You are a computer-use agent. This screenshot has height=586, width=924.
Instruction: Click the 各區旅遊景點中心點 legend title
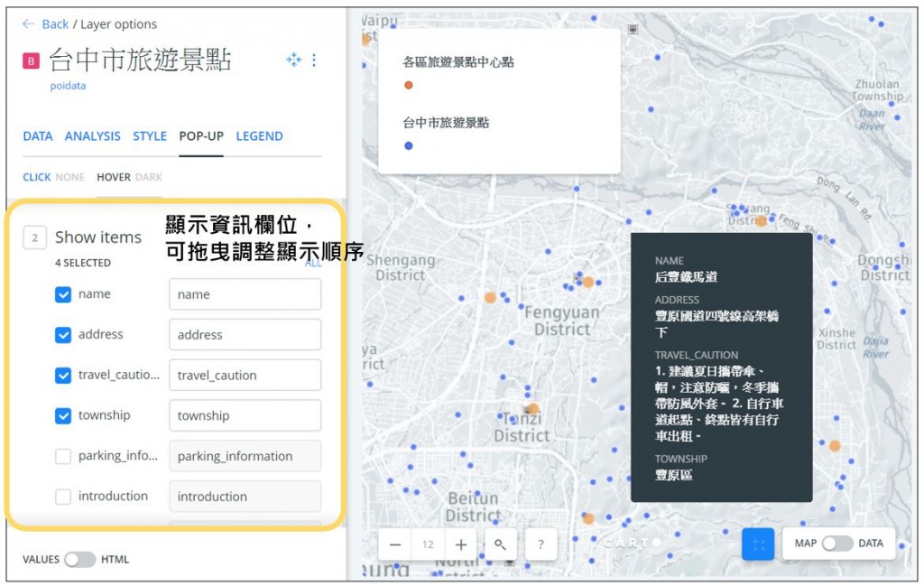click(458, 62)
